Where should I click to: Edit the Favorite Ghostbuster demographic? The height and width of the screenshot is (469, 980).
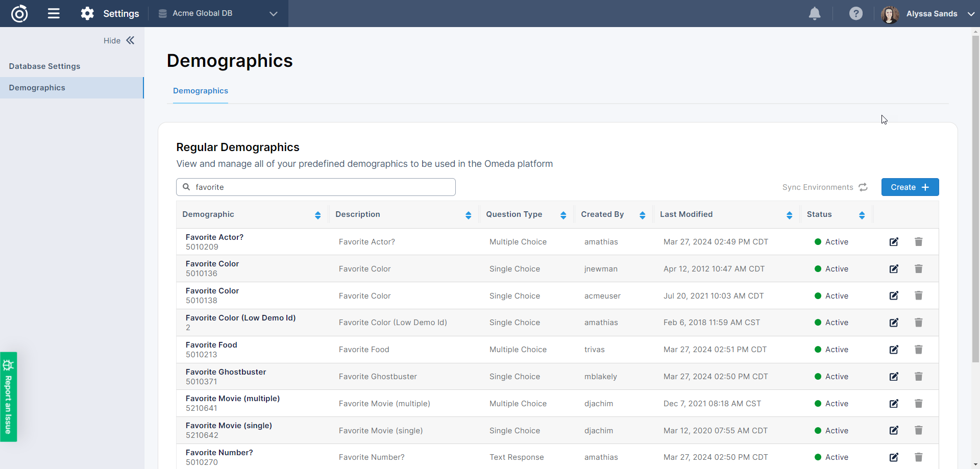coord(894,377)
